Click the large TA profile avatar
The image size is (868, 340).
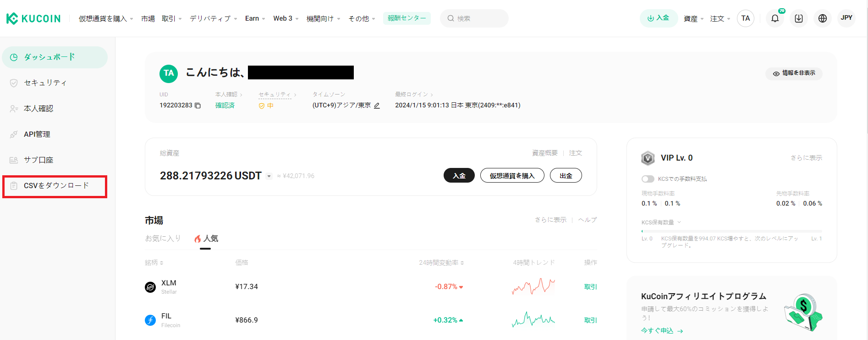[x=169, y=73]
